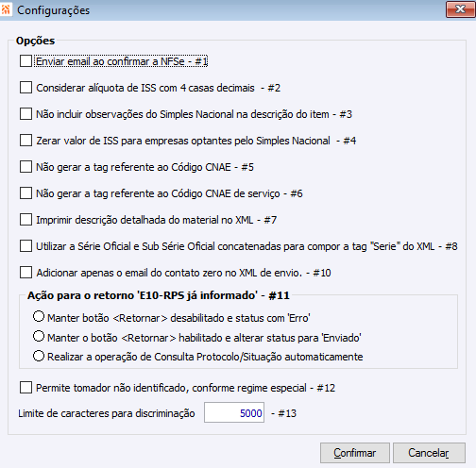Enable 'Enviar email ao confirmar a NFSe' checkbox

[x=25, y=61]
